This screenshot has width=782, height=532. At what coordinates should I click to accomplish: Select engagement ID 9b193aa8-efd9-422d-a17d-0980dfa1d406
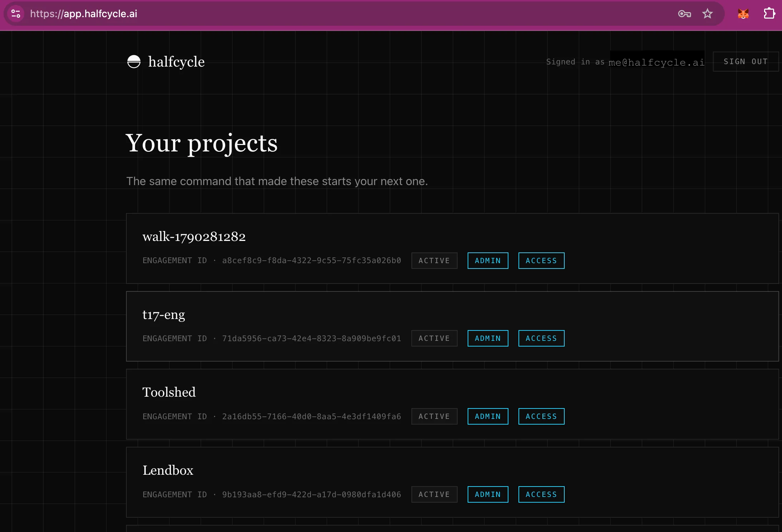tap(312, 494)
